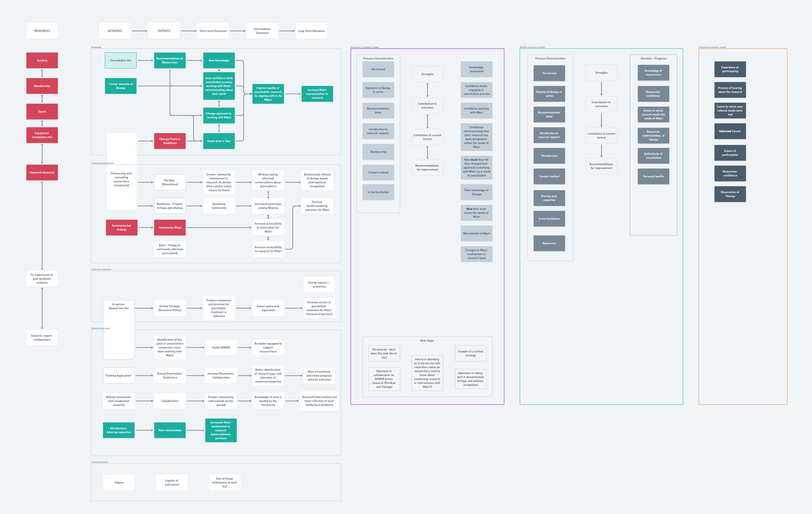Select the Increase Researcher Collaboration node

pos(221,375)
